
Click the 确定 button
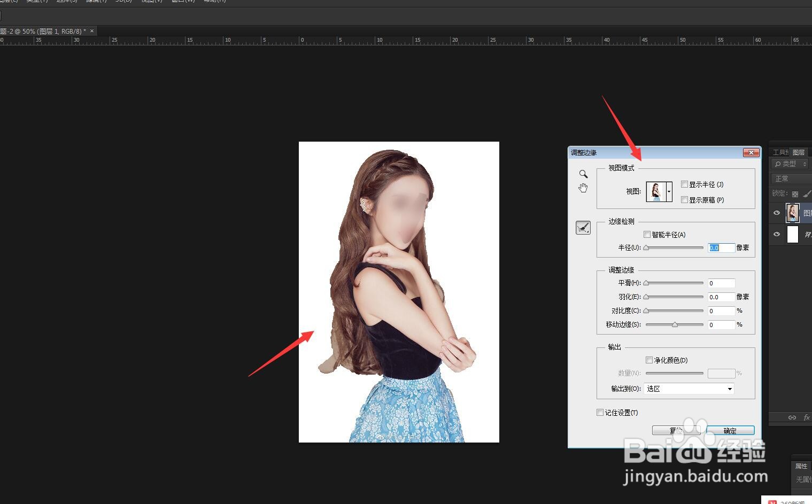(730, 431)
